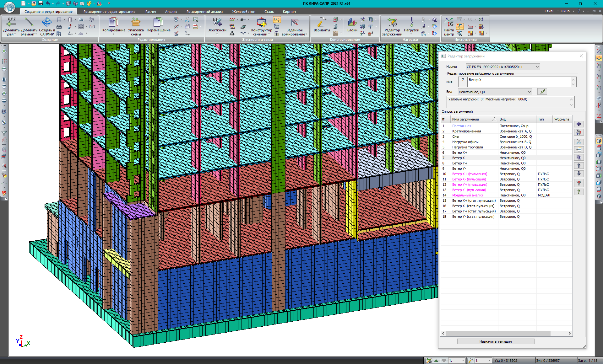Screen dimensions: 603x364
Task: Open Конструктор сечений dropdown arrow
Action: [269, 35]
